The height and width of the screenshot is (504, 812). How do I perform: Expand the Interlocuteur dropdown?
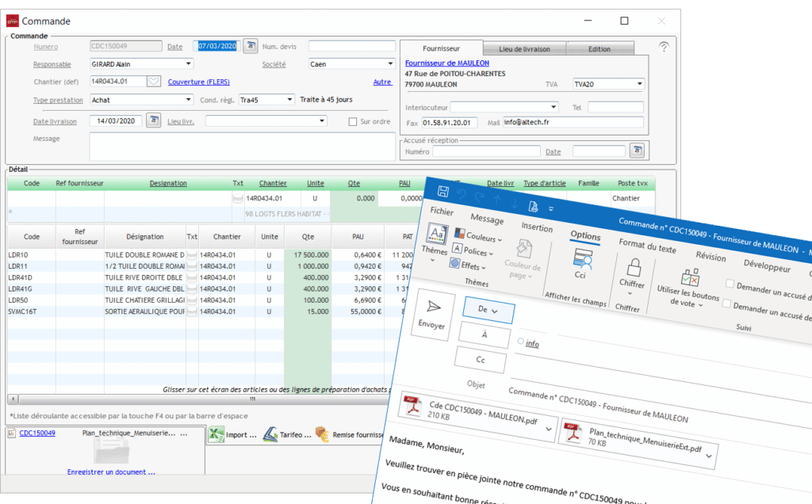point(553,107)
